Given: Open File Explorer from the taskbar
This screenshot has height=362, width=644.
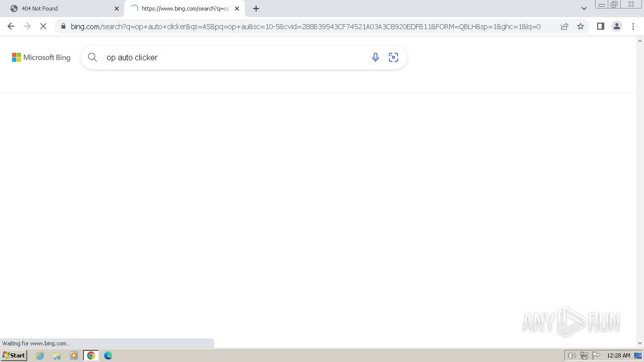Looking at the screenshot, I should 57,355.
